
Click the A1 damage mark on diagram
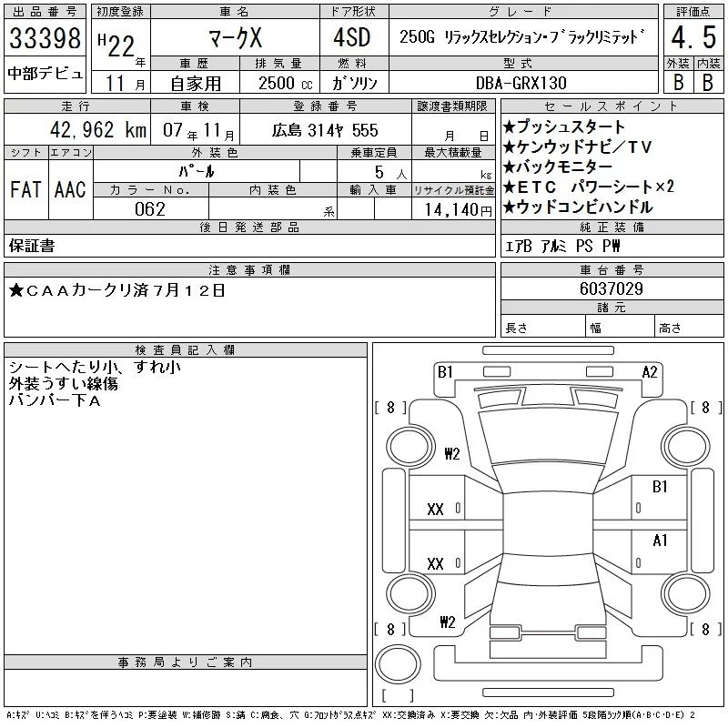(x=660, y=541)
